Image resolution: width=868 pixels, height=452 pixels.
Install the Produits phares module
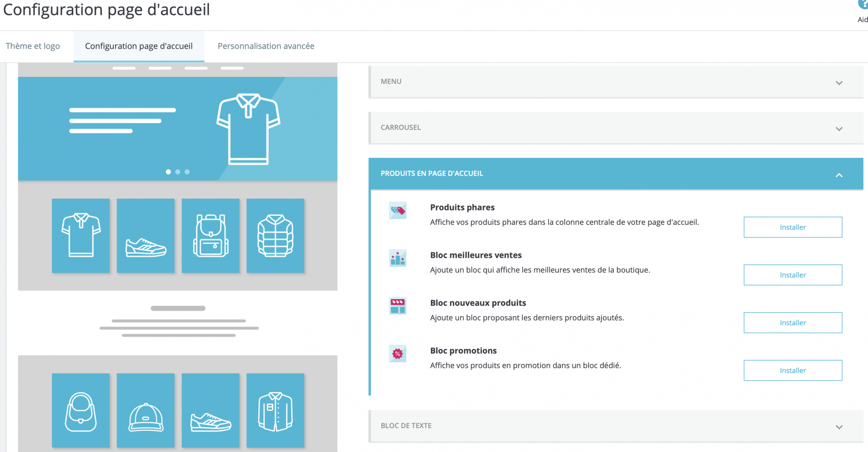click(793, 227)
